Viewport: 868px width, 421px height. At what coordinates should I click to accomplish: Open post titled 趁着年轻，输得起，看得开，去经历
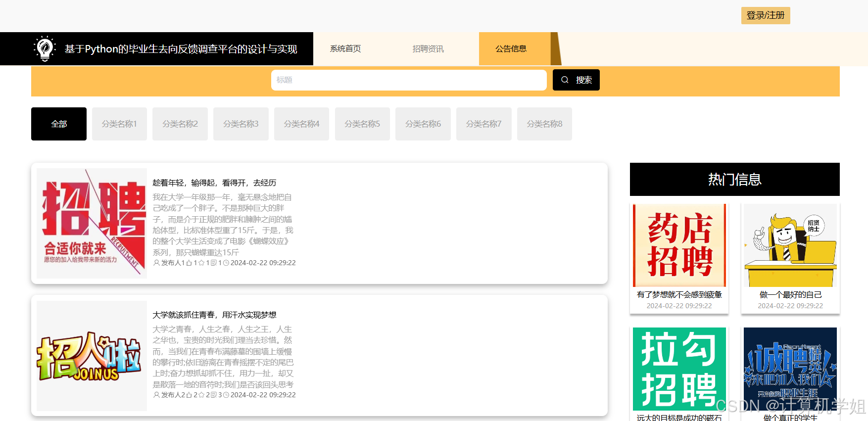pos(214,183)
